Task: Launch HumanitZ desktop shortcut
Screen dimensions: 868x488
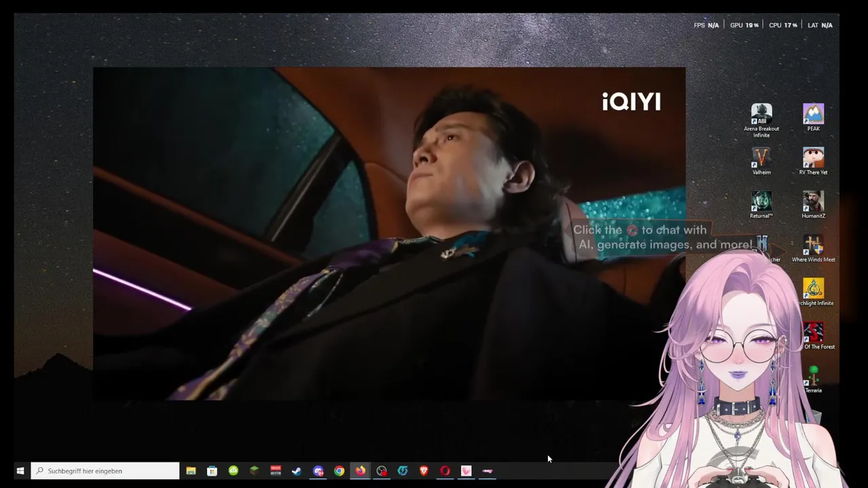Action: 813,205
